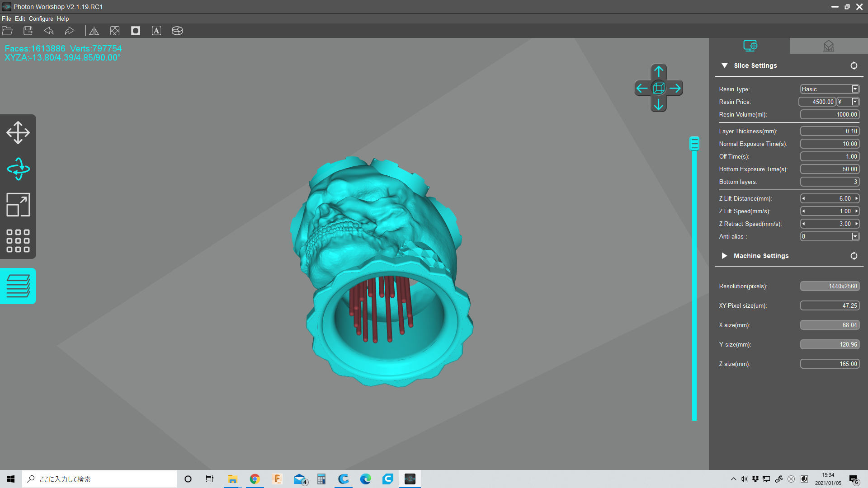Click the Slice layers button
868x488 pixels.
click(18, 286)
